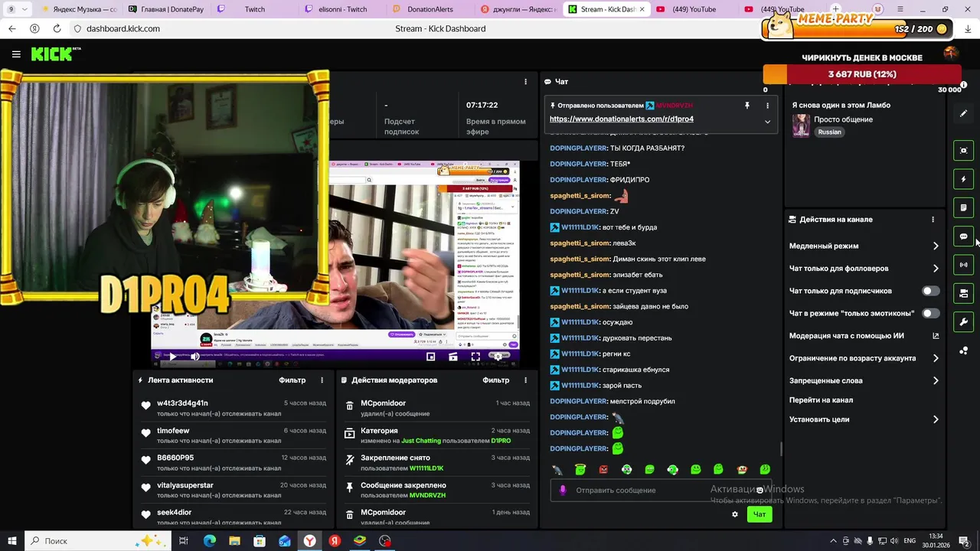Open Moderator actions Фильтр dropdown

click(496, 380)
